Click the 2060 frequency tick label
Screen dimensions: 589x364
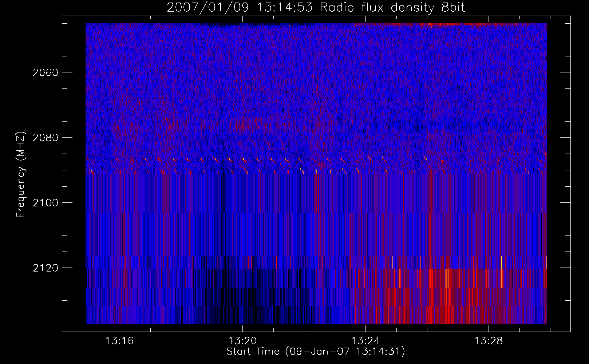click(46, 72)
